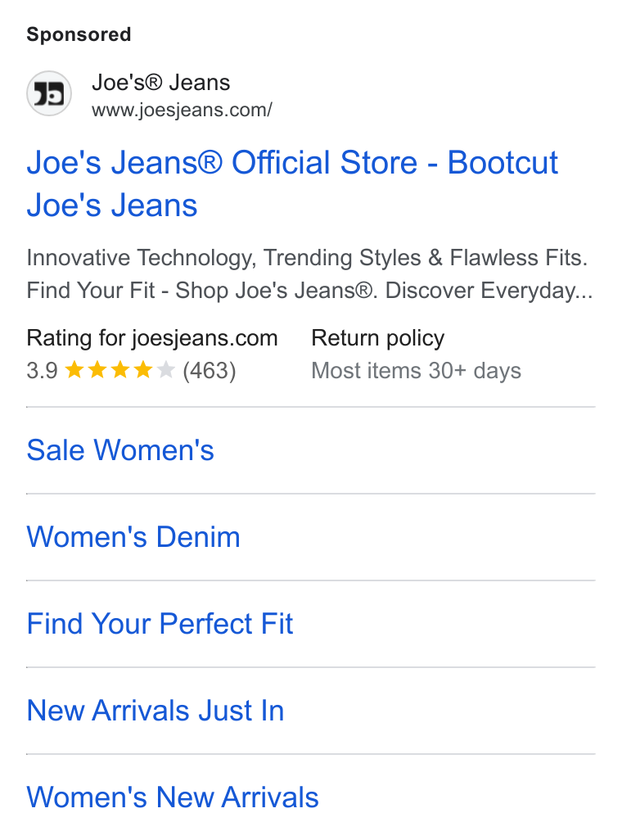This screenshot has height=840, width=622.
Task: Click the Return policy heading
Action: pyautogui.click(x=377, y=338)
